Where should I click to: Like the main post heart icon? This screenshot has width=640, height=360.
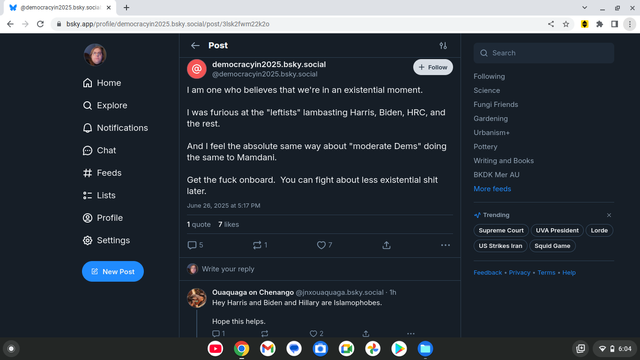click(321, 245)
